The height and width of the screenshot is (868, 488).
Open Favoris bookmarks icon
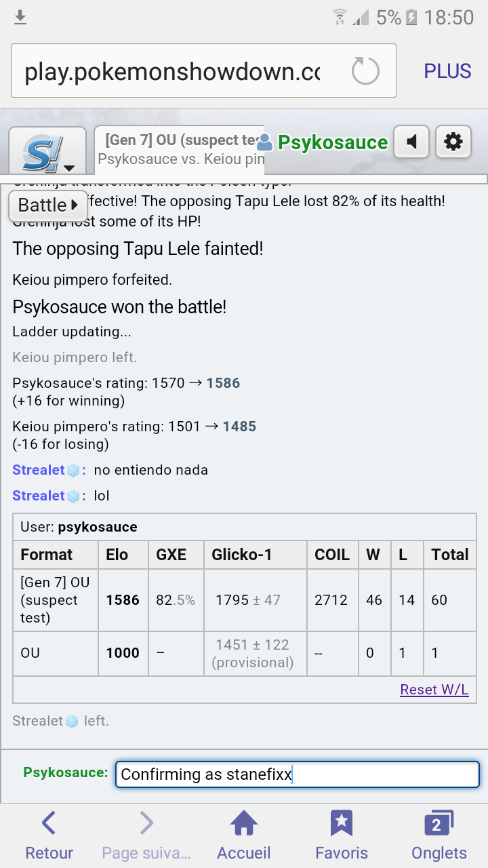(342, 836)
